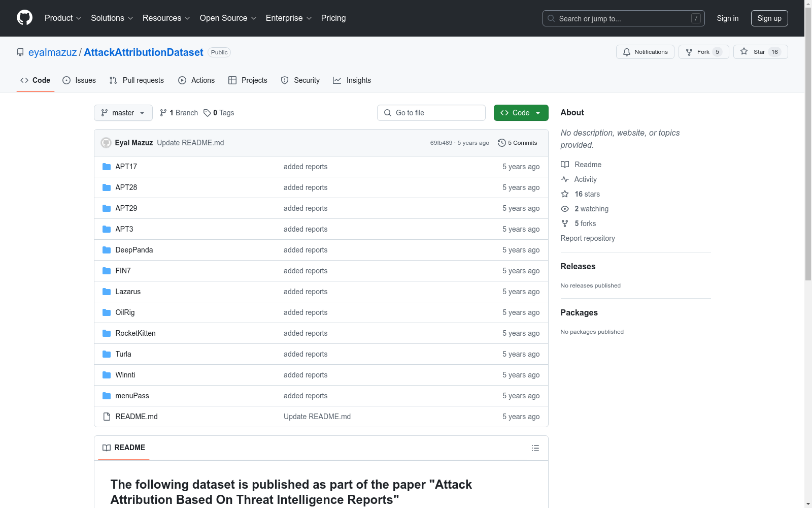Select the Code tab
Screen dimensions: 812x508
36,80
